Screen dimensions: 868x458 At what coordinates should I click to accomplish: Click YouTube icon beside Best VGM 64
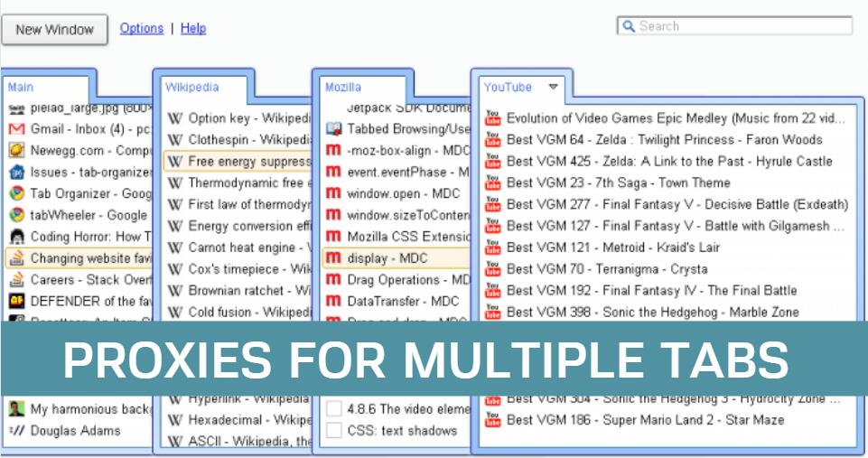492,140
